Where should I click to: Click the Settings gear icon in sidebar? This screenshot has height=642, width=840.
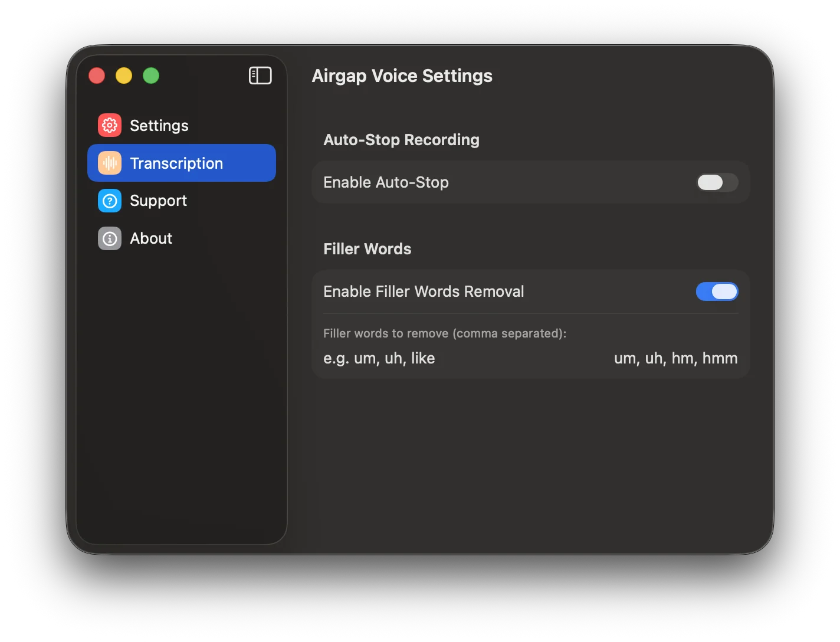[x=109, y=125]
